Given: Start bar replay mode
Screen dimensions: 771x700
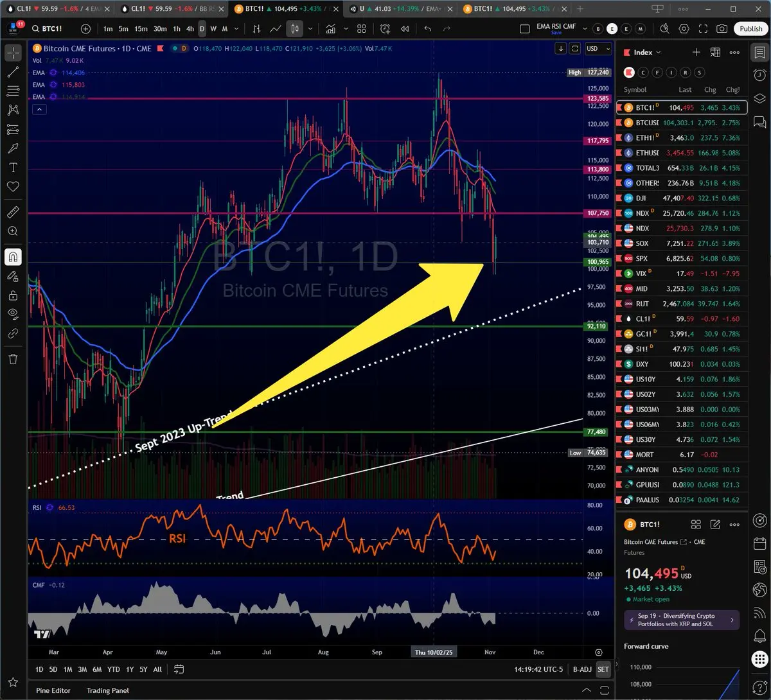Looking at the screenshot, I should point(405,29).
